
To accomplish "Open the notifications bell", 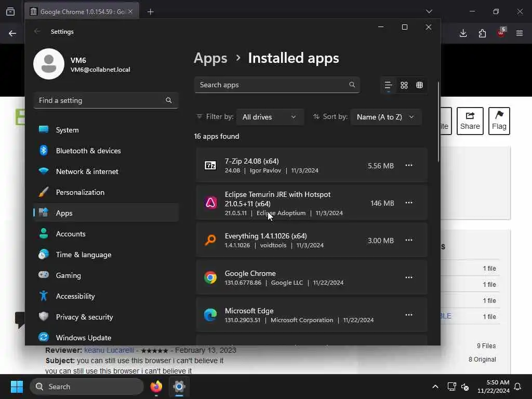I will pos(518,387).
